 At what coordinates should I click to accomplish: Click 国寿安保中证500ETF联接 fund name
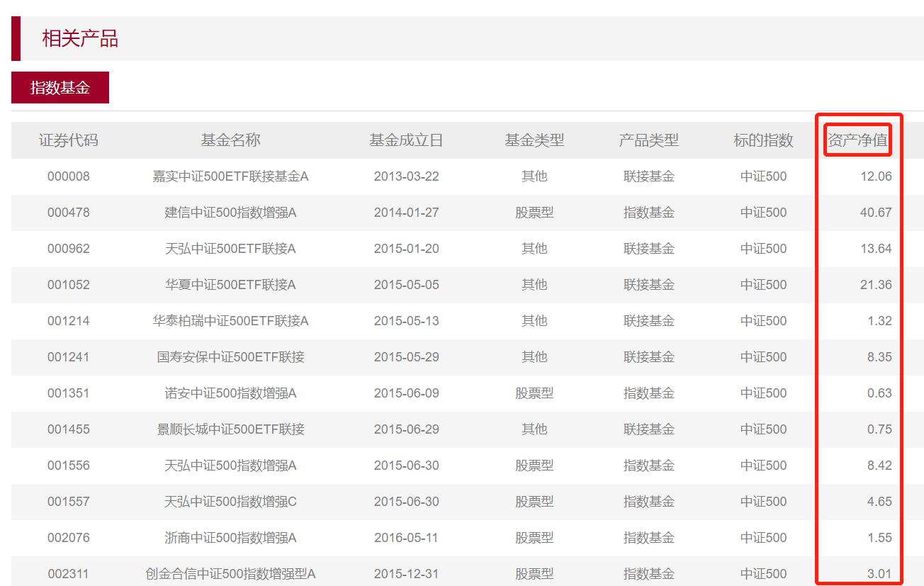[230, 357]
